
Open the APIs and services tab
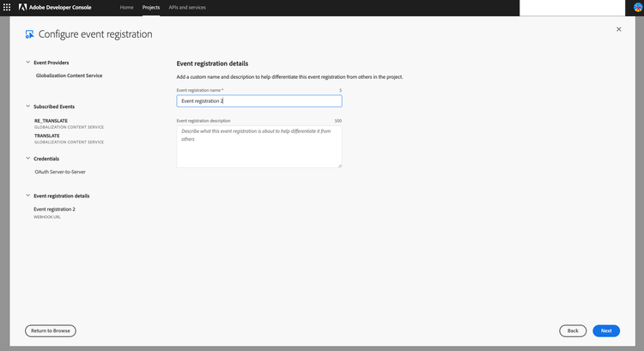[185, 7]
